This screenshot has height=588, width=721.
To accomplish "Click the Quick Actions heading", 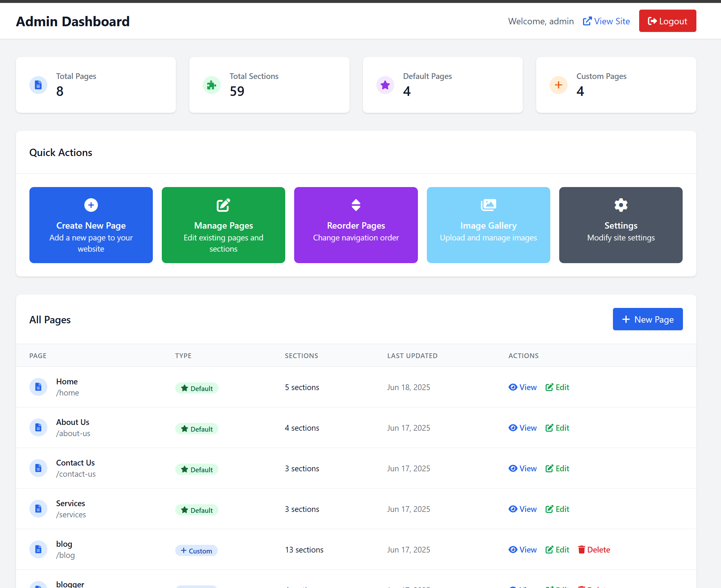I will point(61,153).
